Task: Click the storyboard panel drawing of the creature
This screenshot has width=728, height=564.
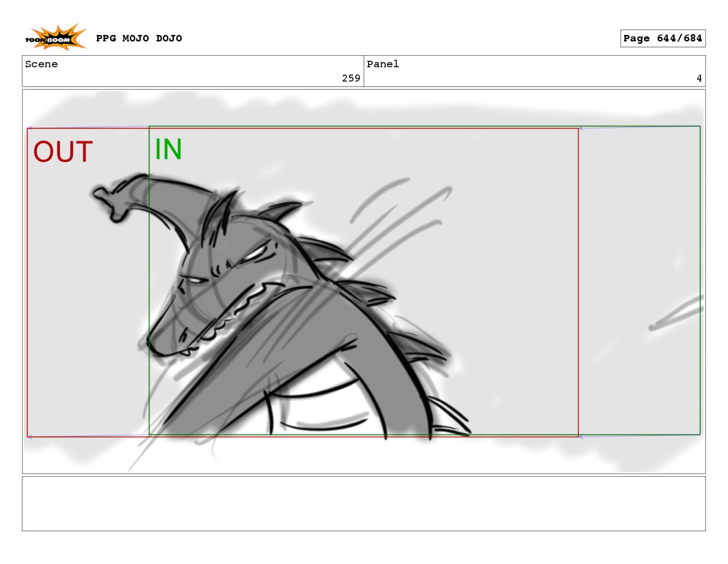Action: [364, 281]
